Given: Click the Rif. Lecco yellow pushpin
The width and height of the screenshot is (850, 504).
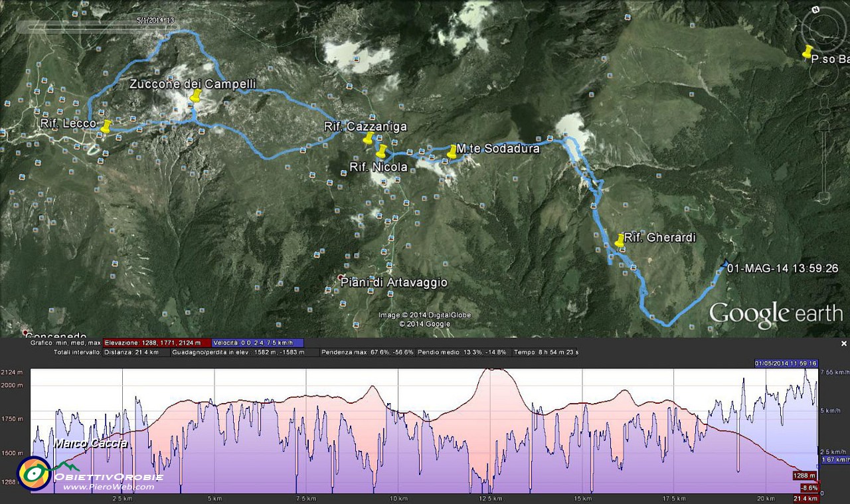Looking at the screenshot, I should click(x=105, y=126).
